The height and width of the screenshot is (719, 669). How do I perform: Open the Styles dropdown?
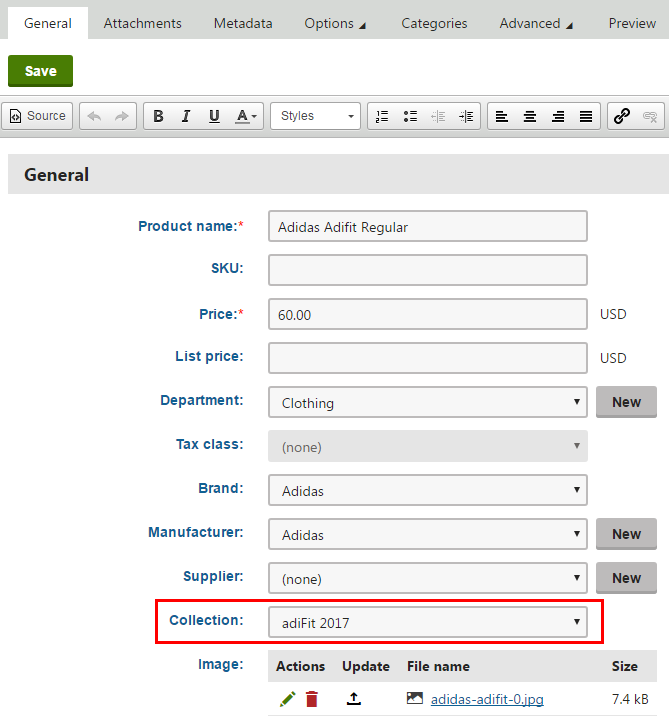tap(315, 116)
